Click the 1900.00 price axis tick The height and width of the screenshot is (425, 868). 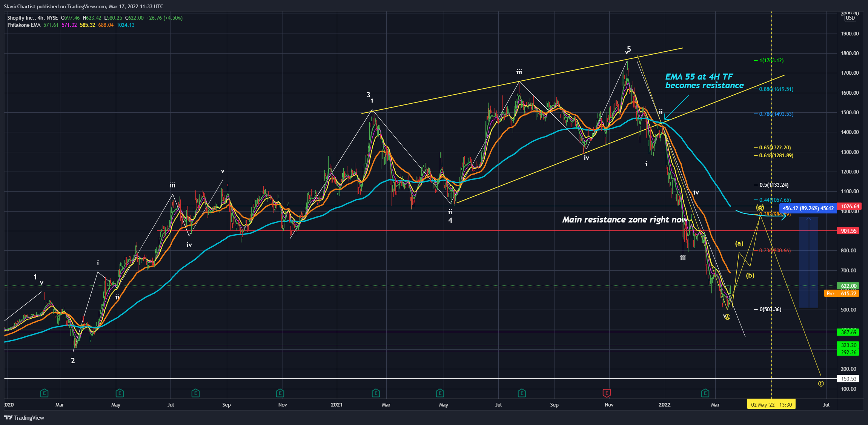tap(850, 34)
